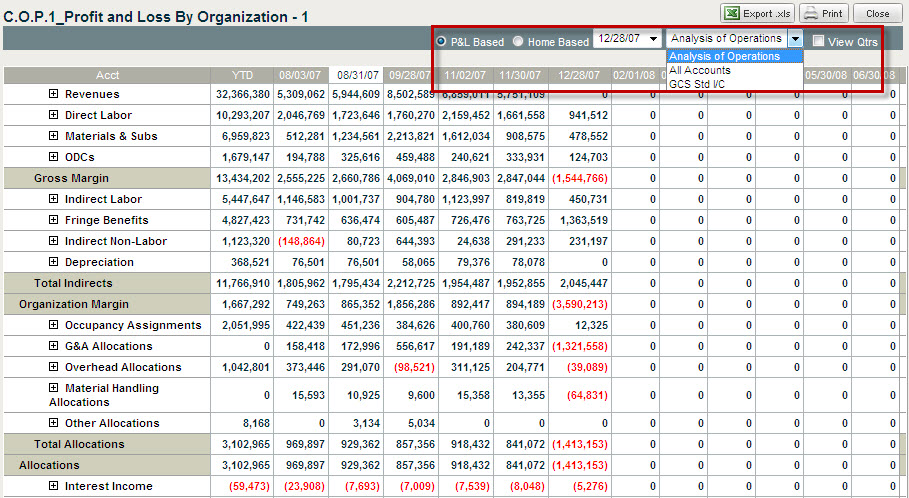
Task: Select the Home Based radio option
Action: [518, 41]
